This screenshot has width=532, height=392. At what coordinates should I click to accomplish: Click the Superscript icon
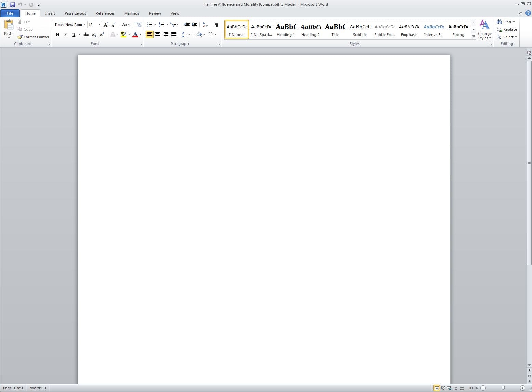[102, 35]
